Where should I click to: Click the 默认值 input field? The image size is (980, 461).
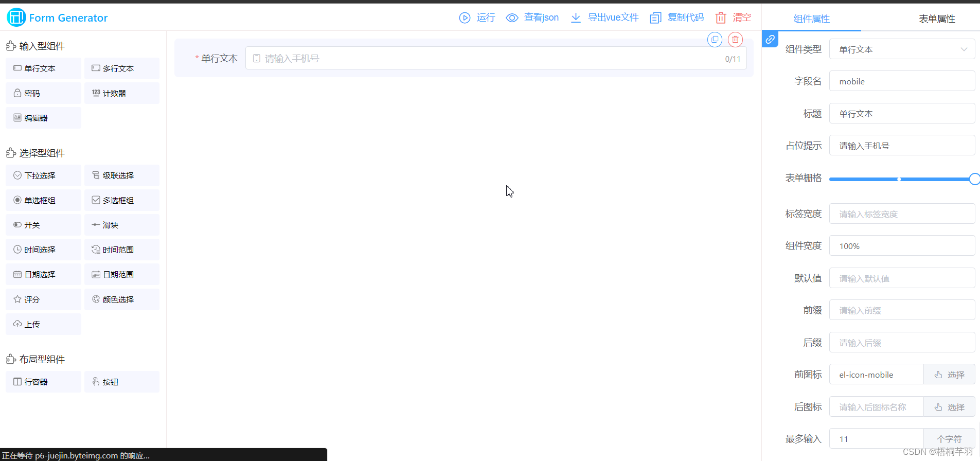[x=902, y=278]
